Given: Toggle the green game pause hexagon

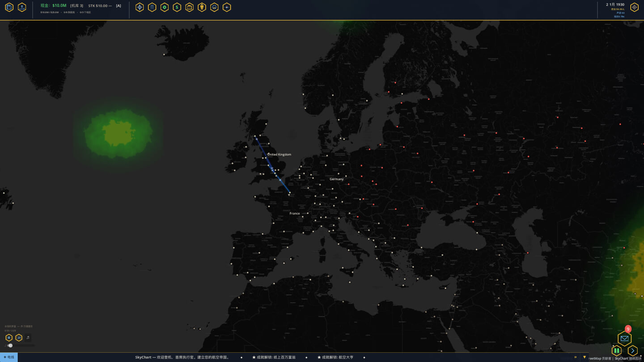Looking at the screenshot, I should [x=617, y=351].
